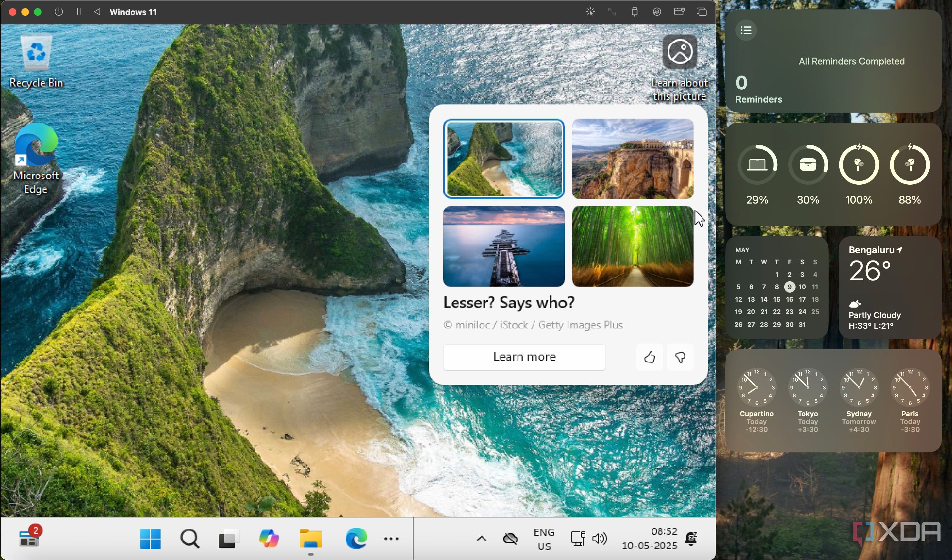
Task: Open the Windows Start menu
Action: tap(150, 539)
